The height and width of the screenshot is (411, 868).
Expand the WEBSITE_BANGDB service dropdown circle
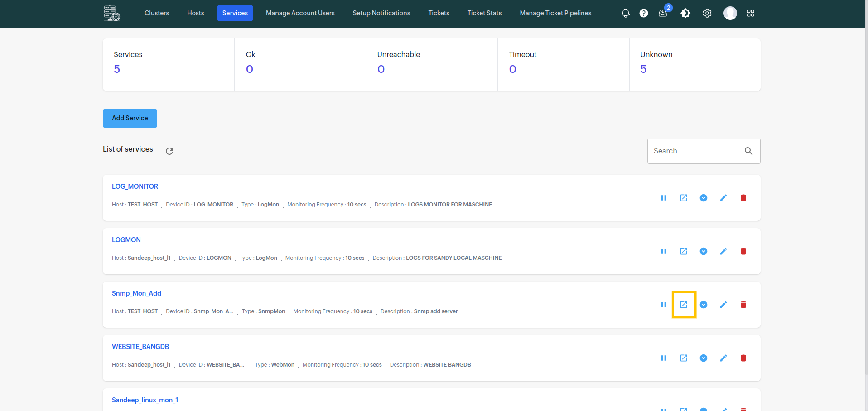(704, 358)
